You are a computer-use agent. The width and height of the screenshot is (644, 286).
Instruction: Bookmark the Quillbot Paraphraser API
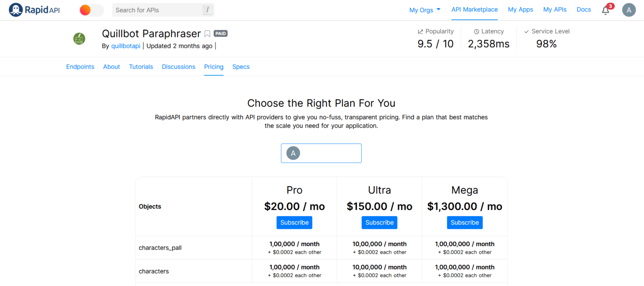207,34
